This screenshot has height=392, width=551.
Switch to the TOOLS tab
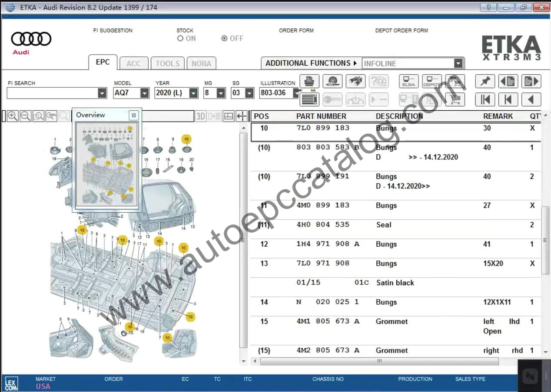click(x=168, y=63)
